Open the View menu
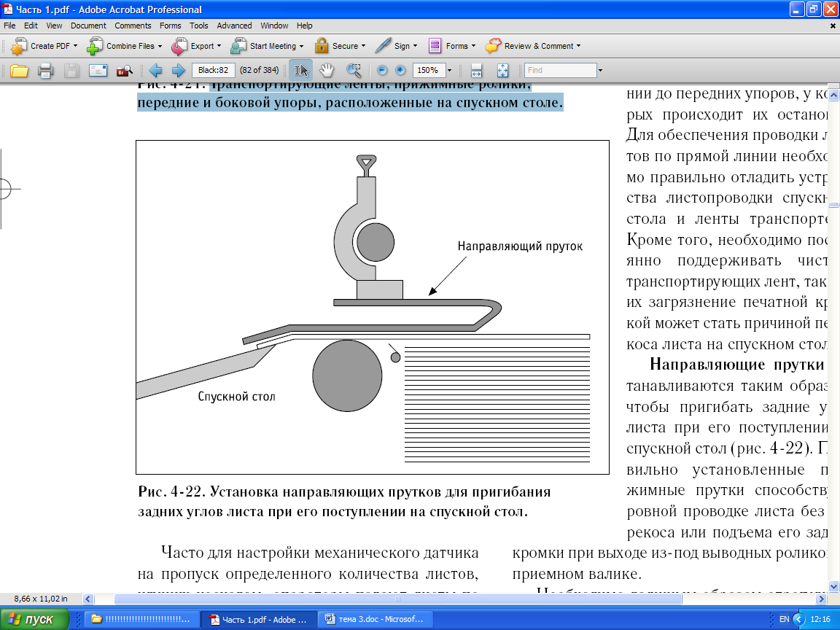Screen dimensions: 840x630 click(54, 26)
